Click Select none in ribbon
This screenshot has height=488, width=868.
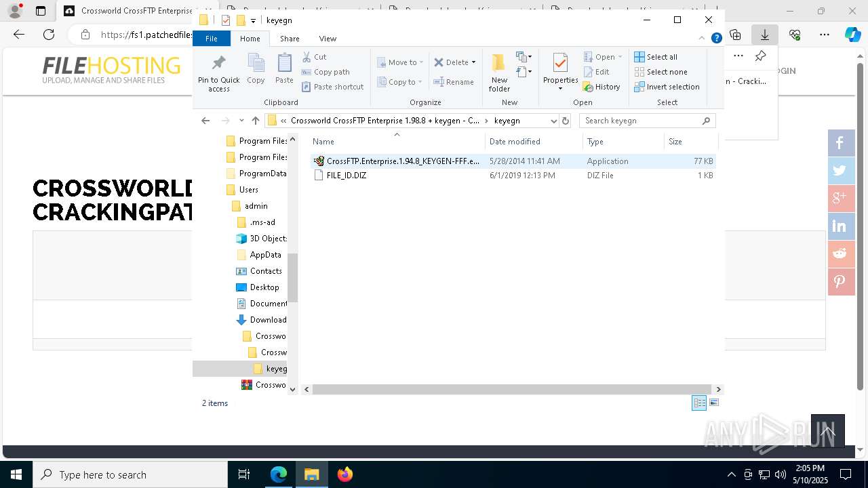coord(660,72)
